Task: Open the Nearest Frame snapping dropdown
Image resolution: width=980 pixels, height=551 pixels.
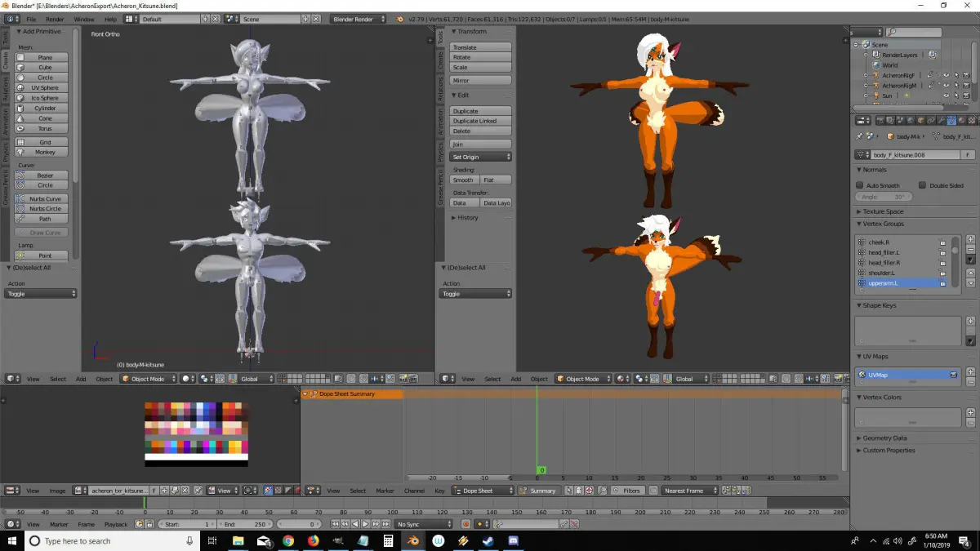Action: point(689,491)
